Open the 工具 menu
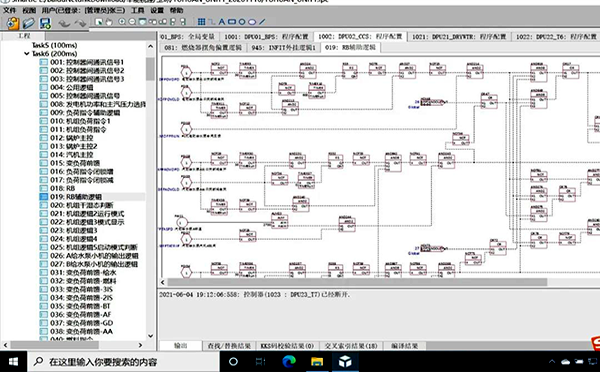The width and height of the screenshot is (600, 372). coord(138,10)
